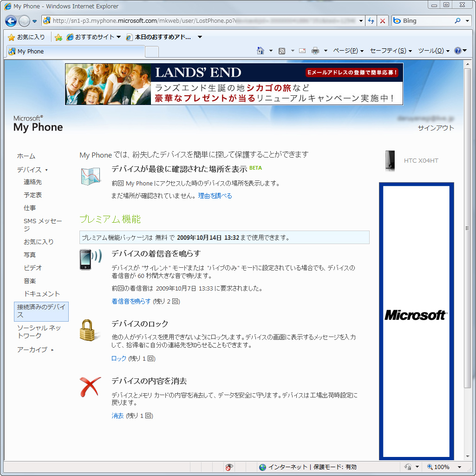The image size is (476, 476).
Task: Refresh the page with the refresh icon
Action: (x=370, y=20)
